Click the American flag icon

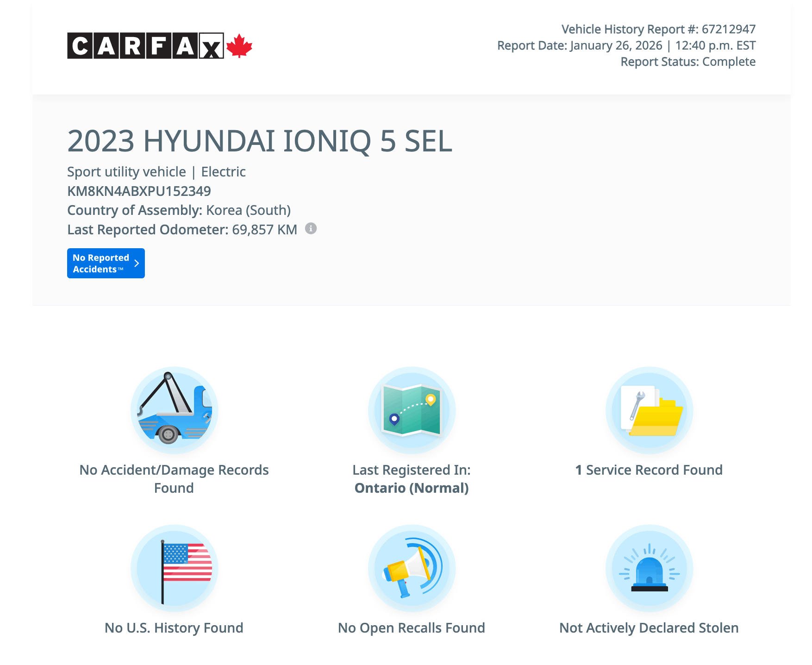(x=174, y=568)
